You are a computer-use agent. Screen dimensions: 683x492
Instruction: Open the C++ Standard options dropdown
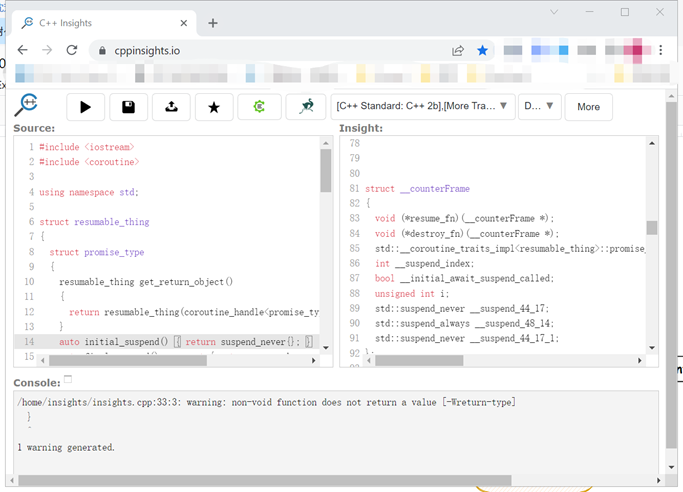(422, 106)
